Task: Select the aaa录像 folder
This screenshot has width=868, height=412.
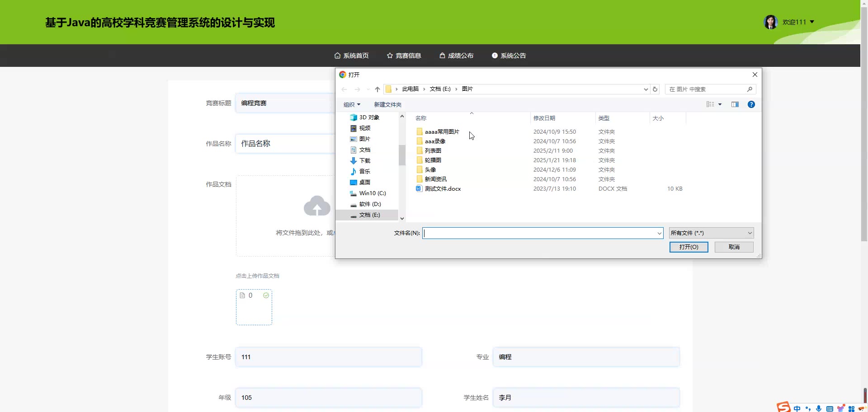Action: point(431,141)
